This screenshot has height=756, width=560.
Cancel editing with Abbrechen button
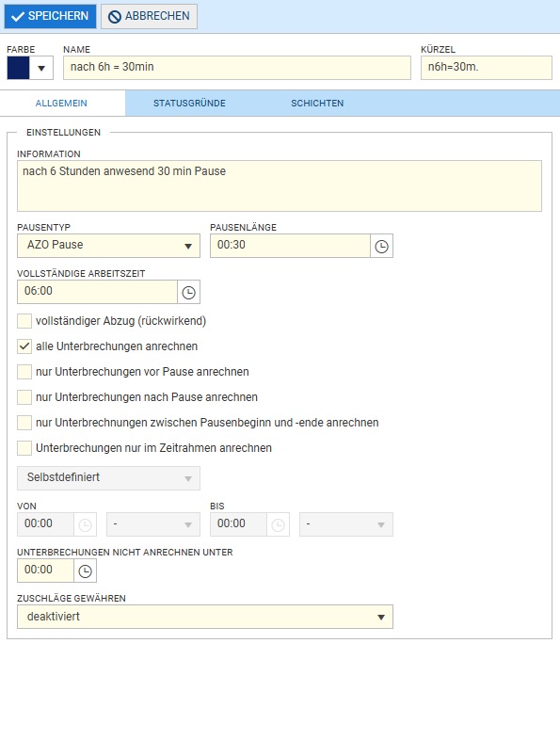coord(149,16)
